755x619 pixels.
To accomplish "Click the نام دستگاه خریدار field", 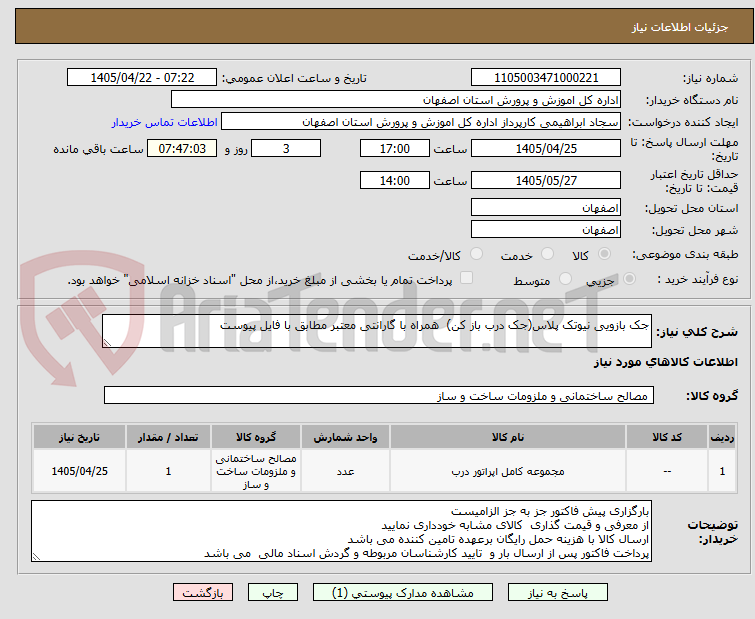I will pyautogui.click(x=396, y=100).
